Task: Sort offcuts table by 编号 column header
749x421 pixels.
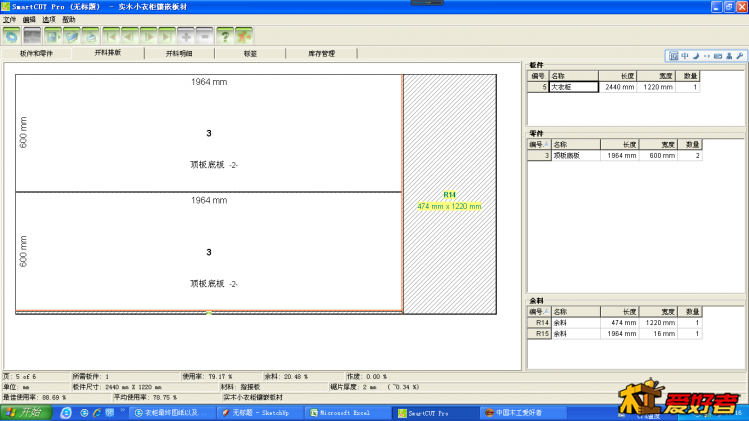Action: (x=539, y=312)
